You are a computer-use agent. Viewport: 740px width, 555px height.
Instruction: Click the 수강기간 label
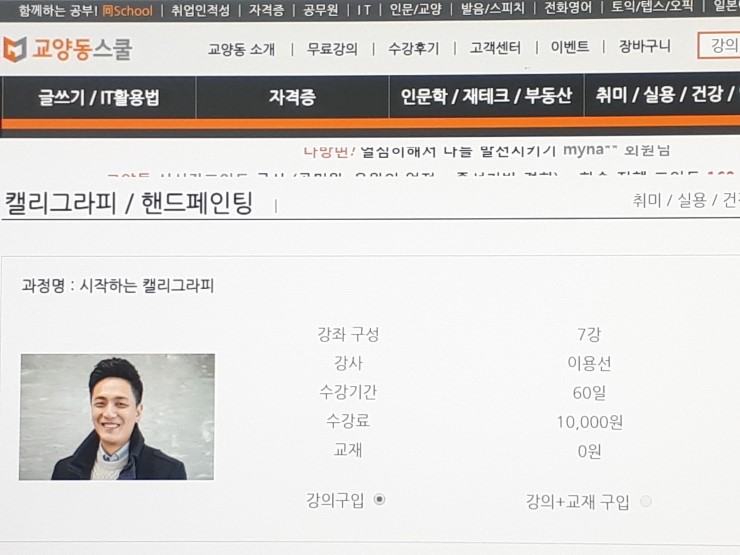pyautogui.click(x=348, y=392)
